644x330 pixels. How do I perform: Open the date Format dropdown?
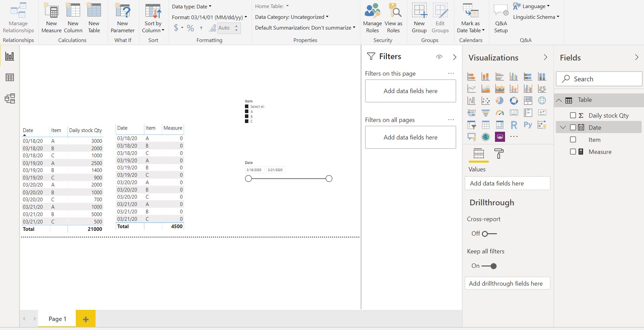[210, 17]
